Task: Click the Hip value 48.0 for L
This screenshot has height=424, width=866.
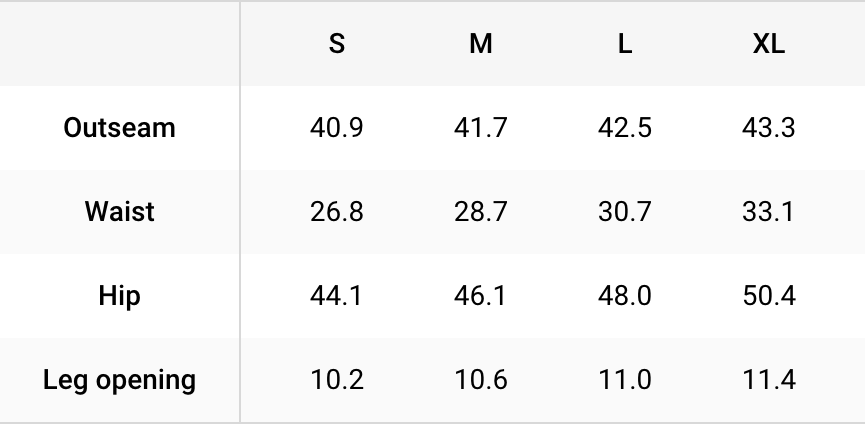Action: coord(625,296)
